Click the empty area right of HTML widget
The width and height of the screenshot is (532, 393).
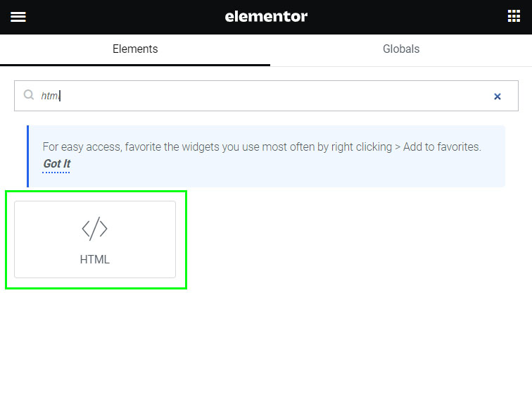[x=352, y=239]
